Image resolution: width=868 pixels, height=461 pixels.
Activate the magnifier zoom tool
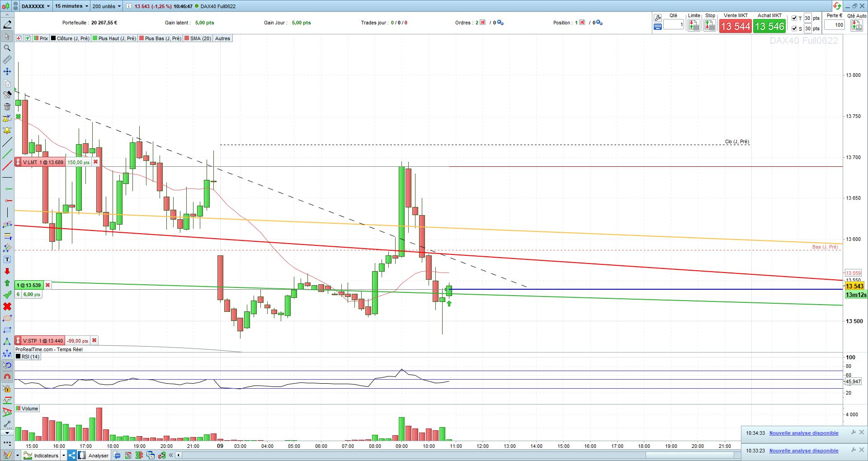(x=7, y=48)
